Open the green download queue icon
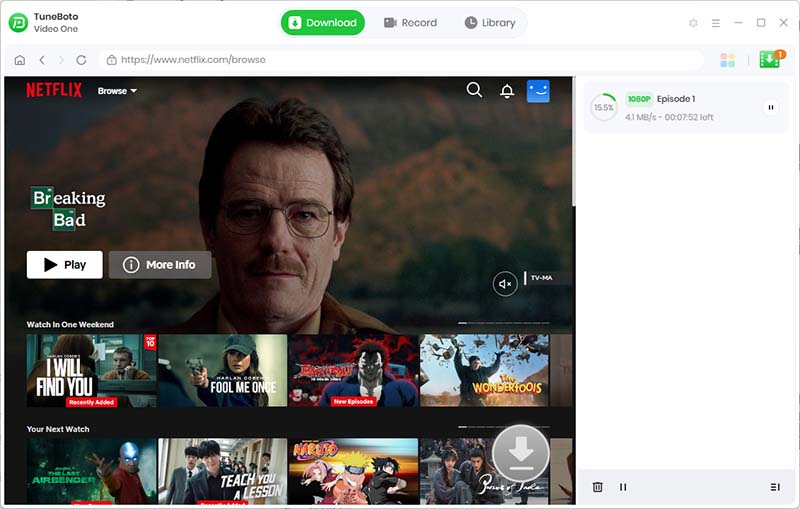Image resolution: width=800 pixels, height=509 pixels. [x=770, y=60]
